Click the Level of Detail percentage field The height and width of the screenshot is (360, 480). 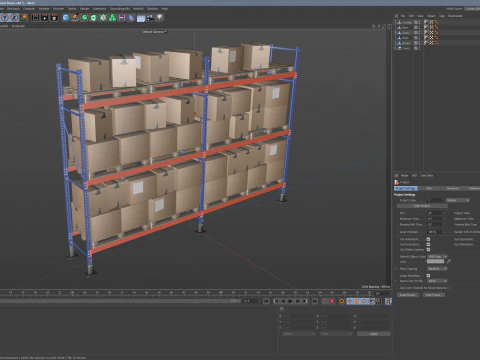pos(435,231)
